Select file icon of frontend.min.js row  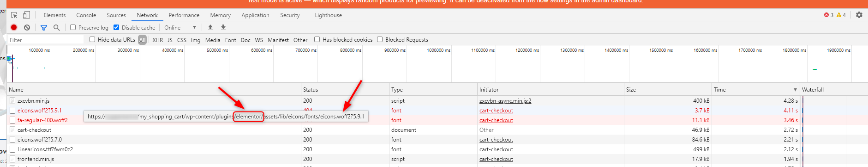(x=12, y=159)
